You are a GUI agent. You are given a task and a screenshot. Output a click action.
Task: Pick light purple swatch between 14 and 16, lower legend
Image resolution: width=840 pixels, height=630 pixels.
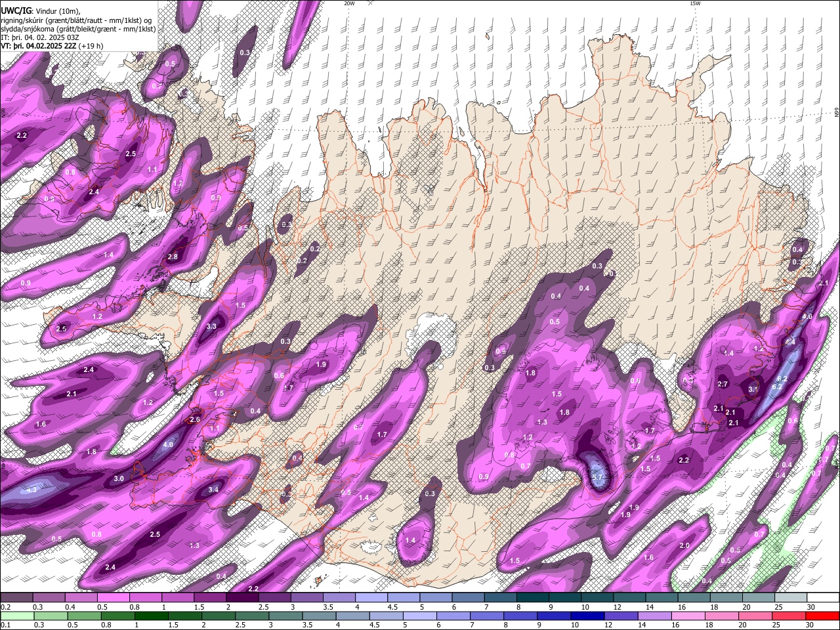655,616
